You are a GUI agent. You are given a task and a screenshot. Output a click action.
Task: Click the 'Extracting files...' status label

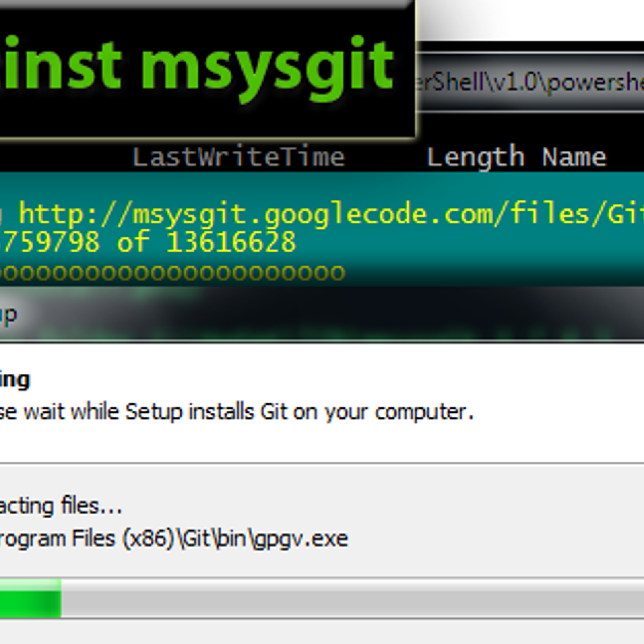60,506
